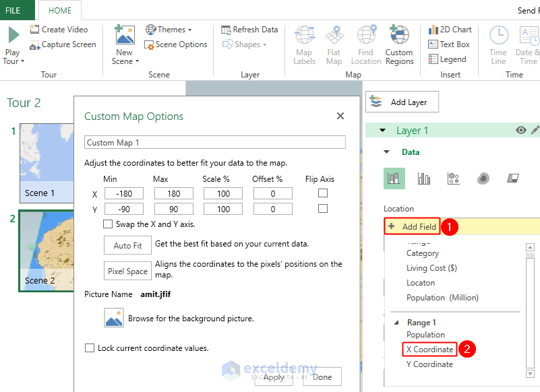Collapse the Data section

click(x=387, y=152)
